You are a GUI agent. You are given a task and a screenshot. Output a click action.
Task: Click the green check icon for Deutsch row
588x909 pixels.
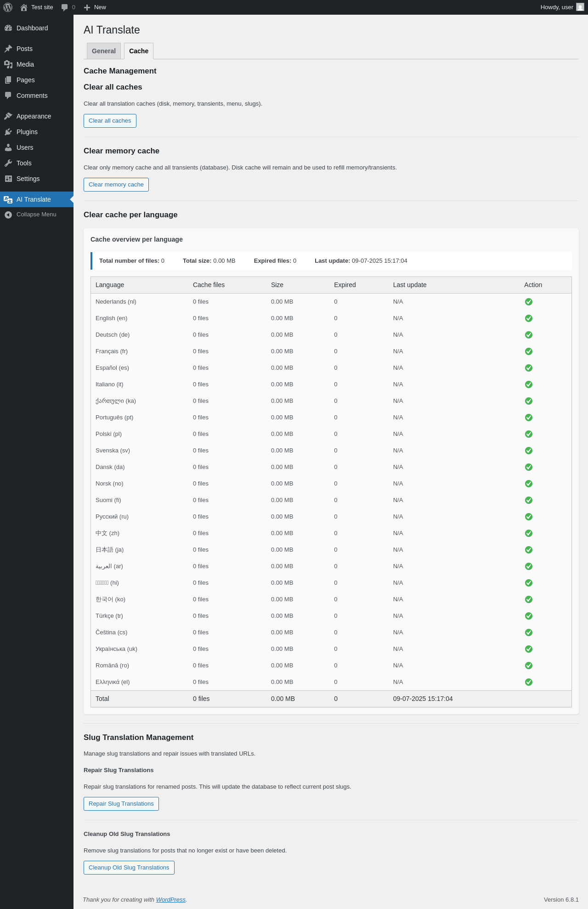[x=529, y=335]
